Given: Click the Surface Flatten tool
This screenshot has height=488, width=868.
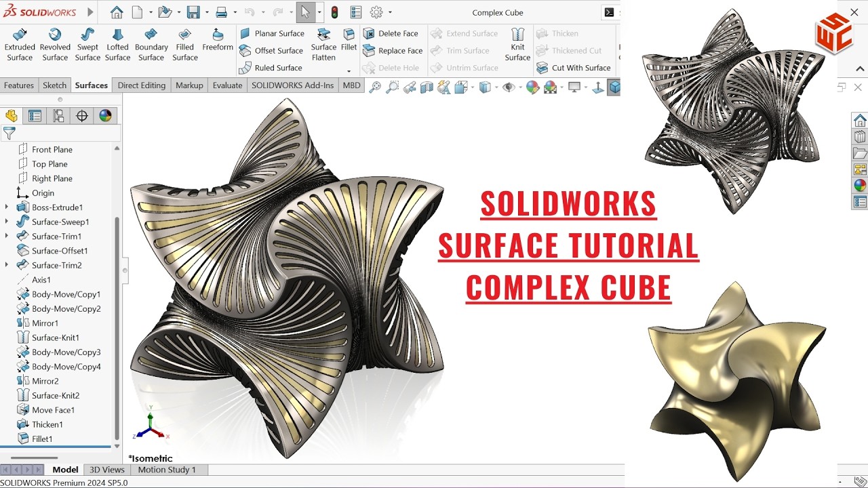Looking at the screenshot, I should click(323, 45).
